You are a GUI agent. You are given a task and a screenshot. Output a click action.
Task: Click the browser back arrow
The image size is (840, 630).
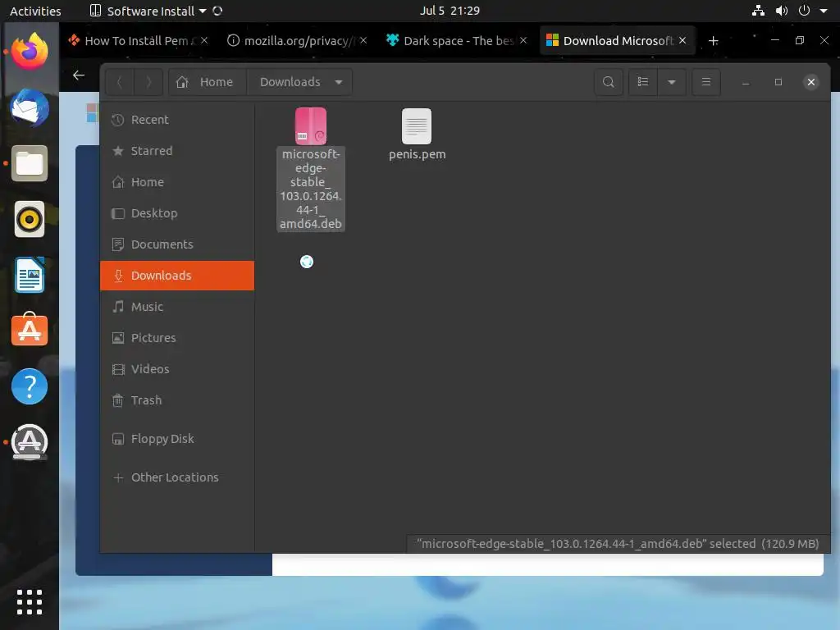point(79,75)
